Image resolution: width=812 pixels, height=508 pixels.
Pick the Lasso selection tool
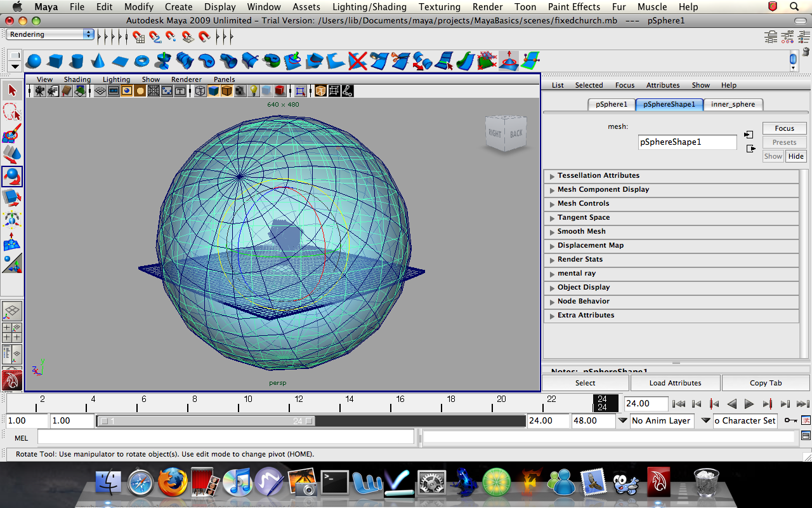pos(12,112)
